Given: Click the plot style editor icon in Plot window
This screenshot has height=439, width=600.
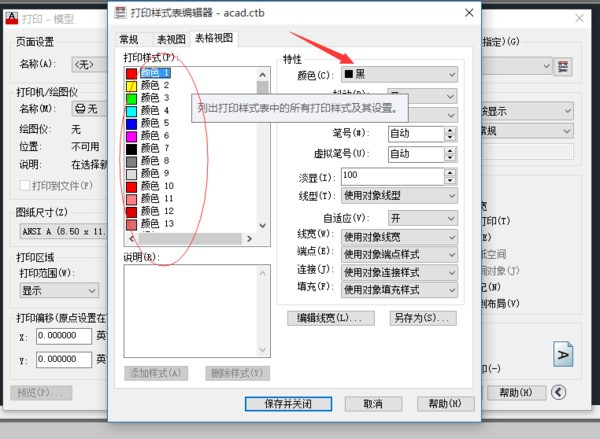Looking at the screenshot, I should coord(562,67).
